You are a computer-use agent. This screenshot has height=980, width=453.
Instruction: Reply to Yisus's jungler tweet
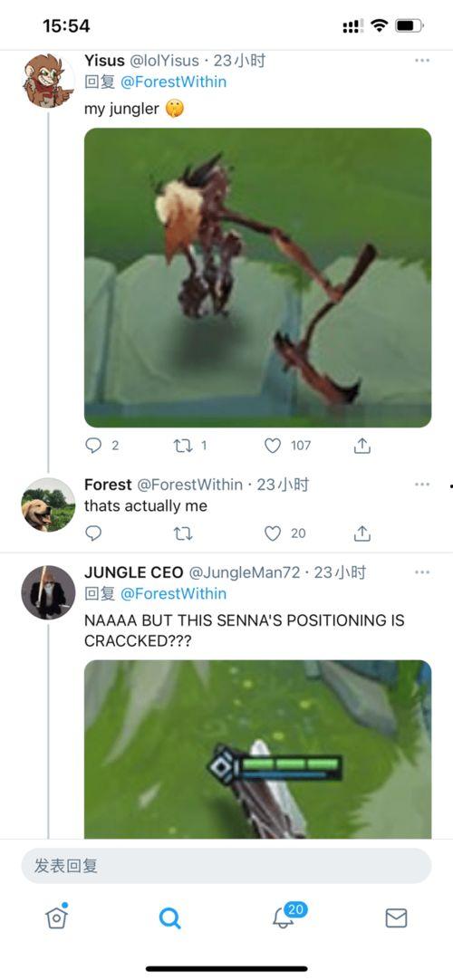pos(93,445)
